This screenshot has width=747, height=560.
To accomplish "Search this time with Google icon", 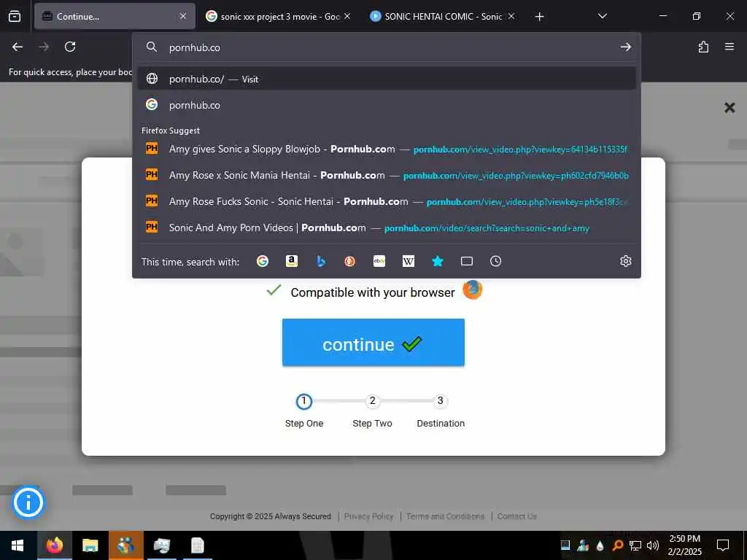I will click(x=263, y=261).
